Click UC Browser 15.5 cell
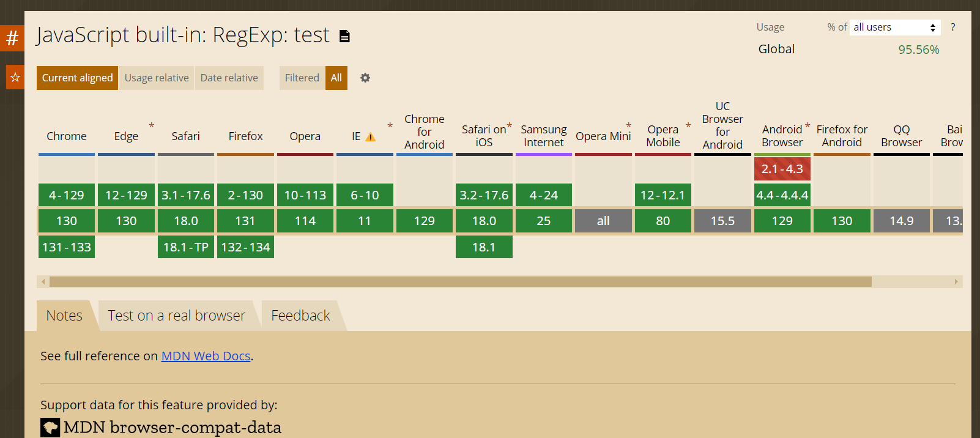Viewport: 980px width, 438px height. 722,221
